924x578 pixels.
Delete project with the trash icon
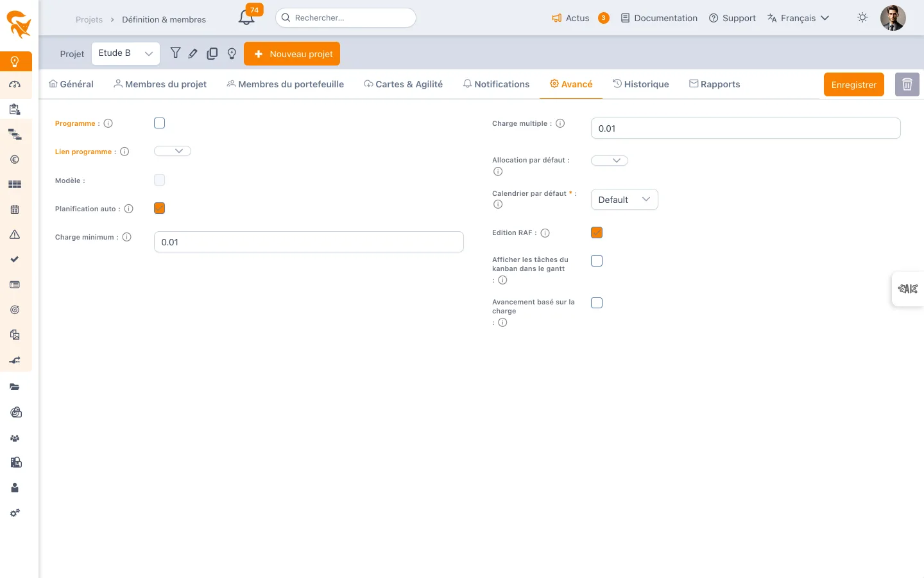tap(907, 84)
